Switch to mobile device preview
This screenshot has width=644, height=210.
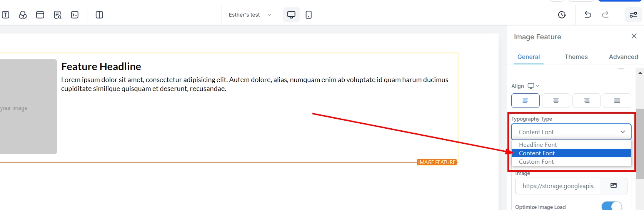coord(309,15)
